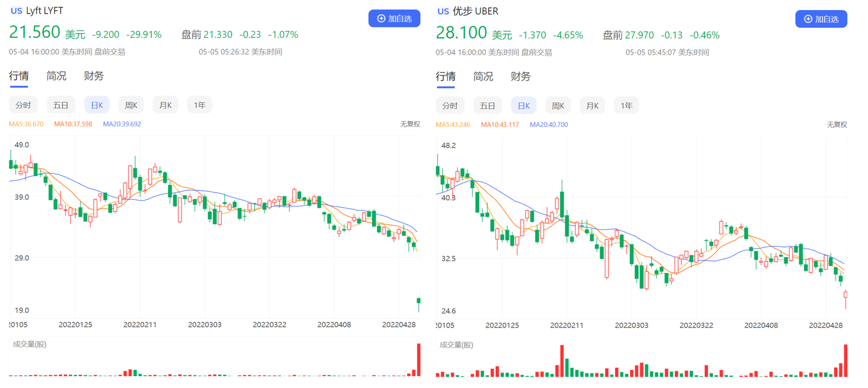
Task: Click the US market badge beside 优步 UBER
Action: click(443, 11)
